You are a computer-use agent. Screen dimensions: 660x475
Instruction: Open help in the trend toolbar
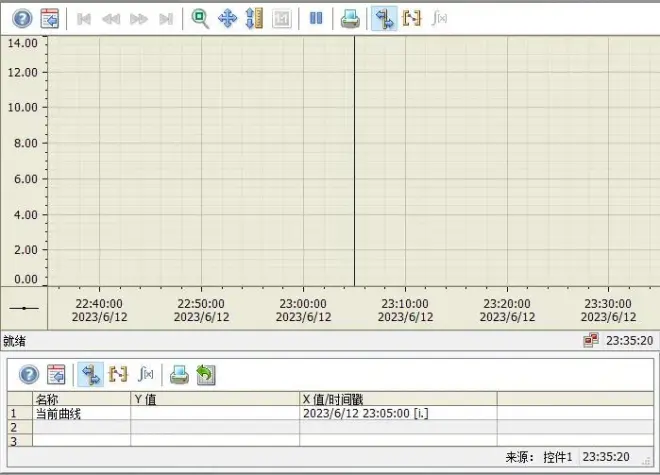22,19
